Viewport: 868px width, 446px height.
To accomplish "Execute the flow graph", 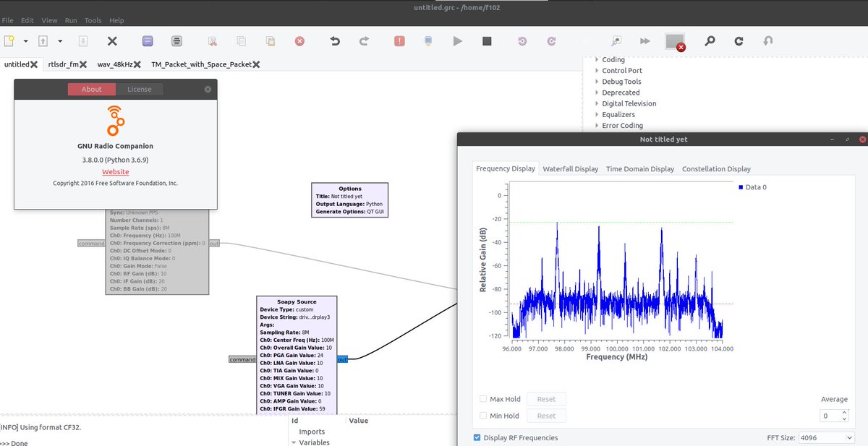I will point(457,41).
